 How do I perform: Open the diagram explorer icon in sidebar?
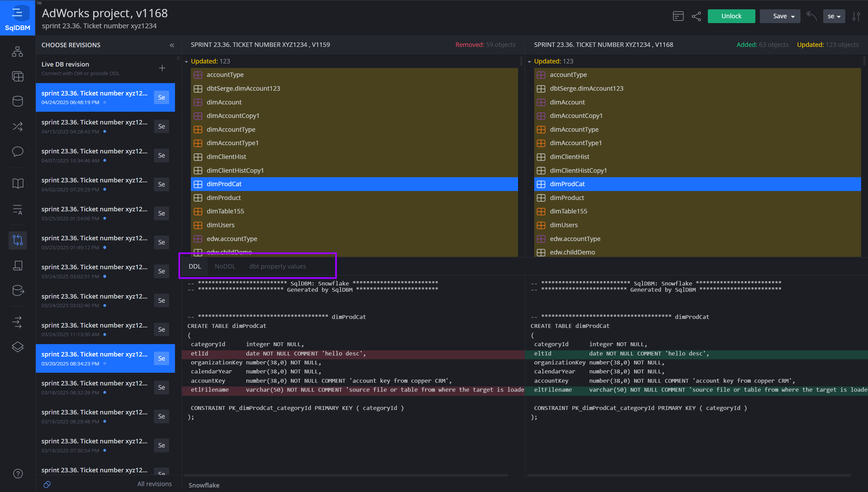(x=18, y=51)
